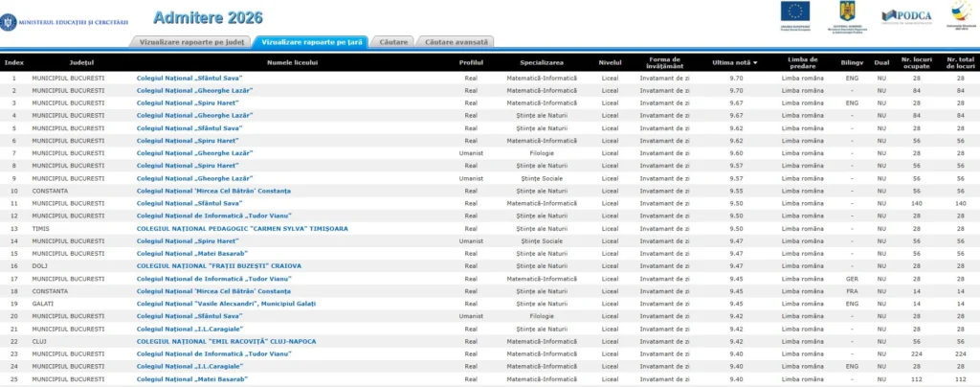Open the Căutare avansată tab
Viewport: 980px width, 387px height.
457,42
